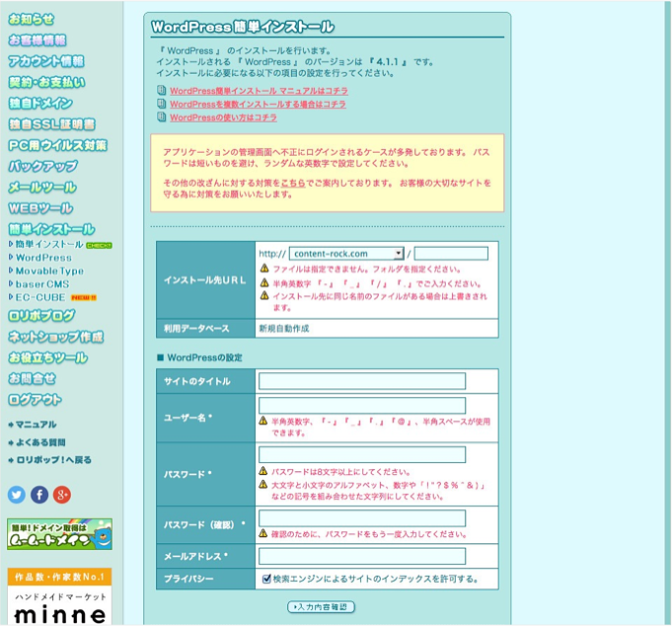The width and height of the screenshot is (672, 626).
Task: Open アカウント情報 in the sidebar menu
Action: 46,61
